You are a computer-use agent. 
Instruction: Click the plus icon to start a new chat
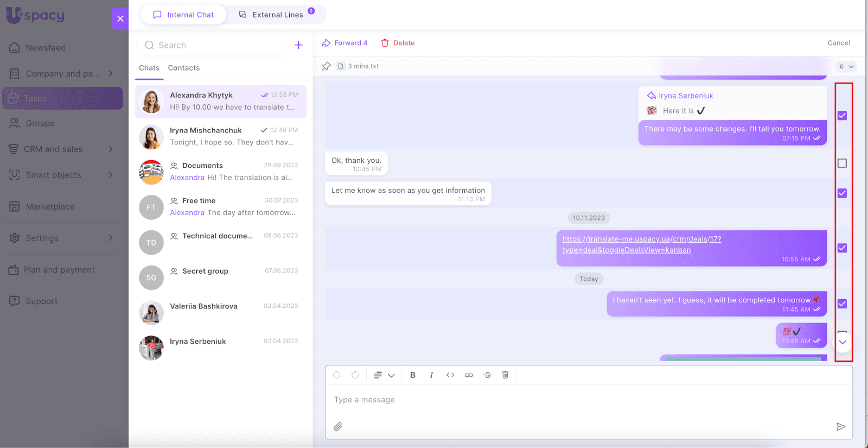point(298,45)
